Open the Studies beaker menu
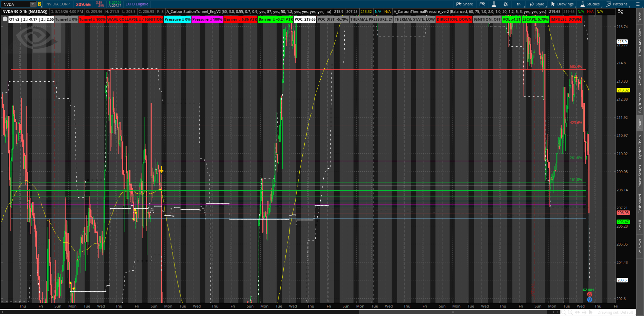This screenshot has height=316, width=644. (x=590, y=4)
